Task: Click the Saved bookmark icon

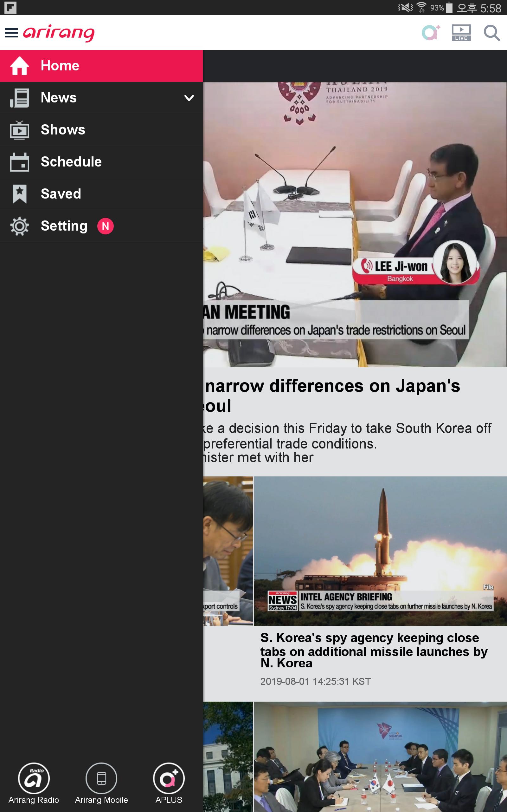Action: tap(19, 194)
